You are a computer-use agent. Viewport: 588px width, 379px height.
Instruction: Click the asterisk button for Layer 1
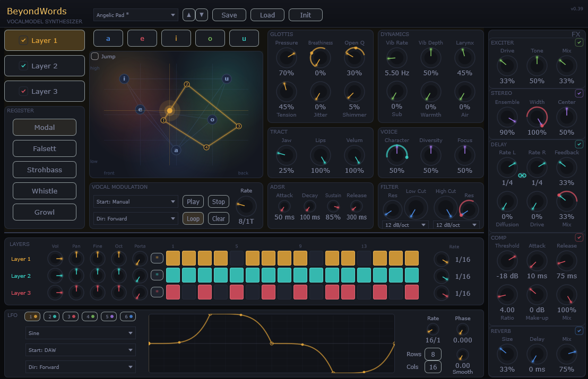point(157,258)
